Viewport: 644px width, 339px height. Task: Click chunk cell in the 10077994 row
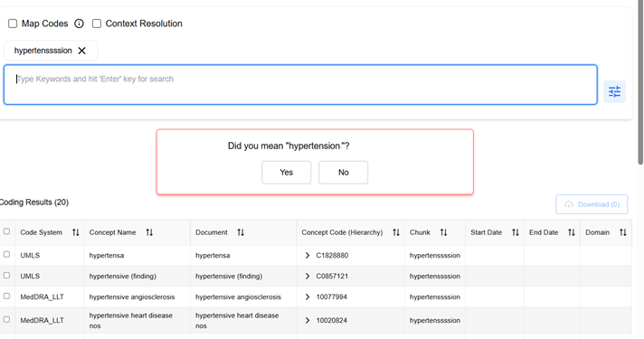point(434,297)
